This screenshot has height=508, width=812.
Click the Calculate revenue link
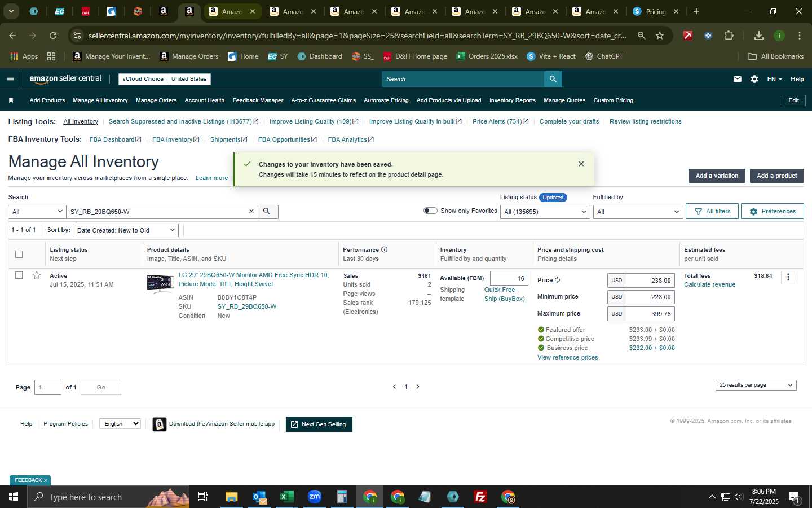coord(709,284)
